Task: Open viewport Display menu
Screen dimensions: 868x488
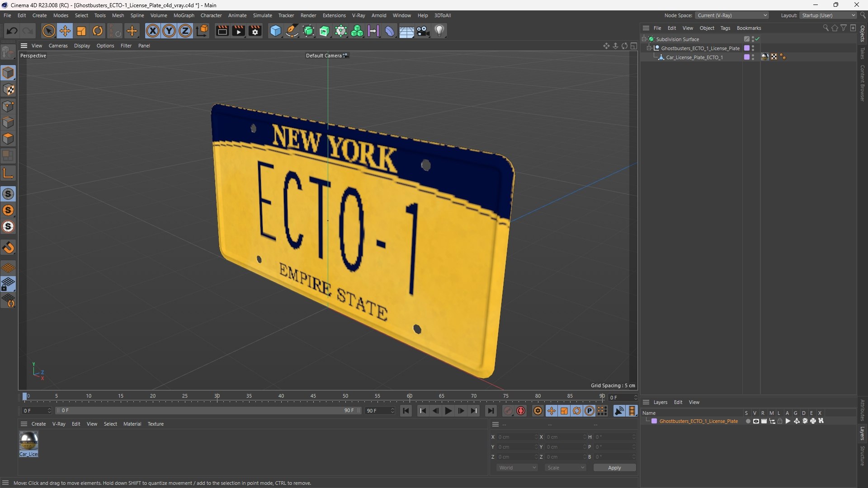Action: [x=82, y=46]
